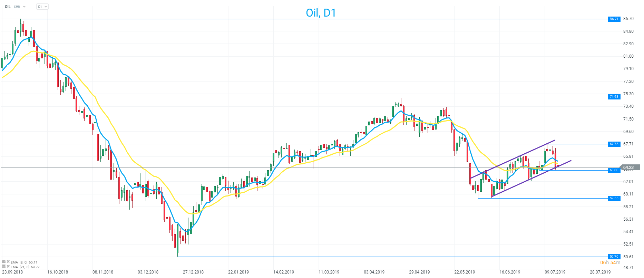Click the 63.80 price level tag
644x278 pixels.
point(614,170)
